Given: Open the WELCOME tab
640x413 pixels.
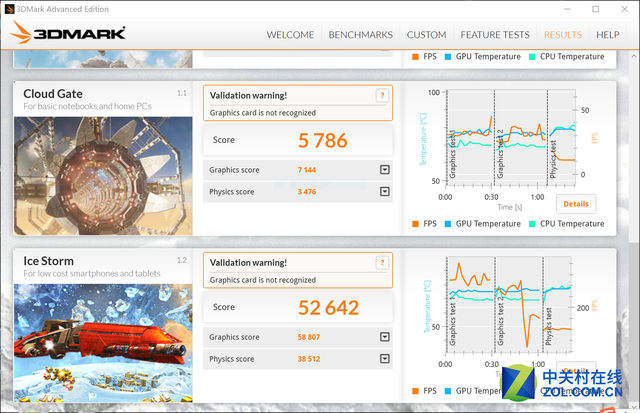Looking at the screenshot, I should pos(290,35).
